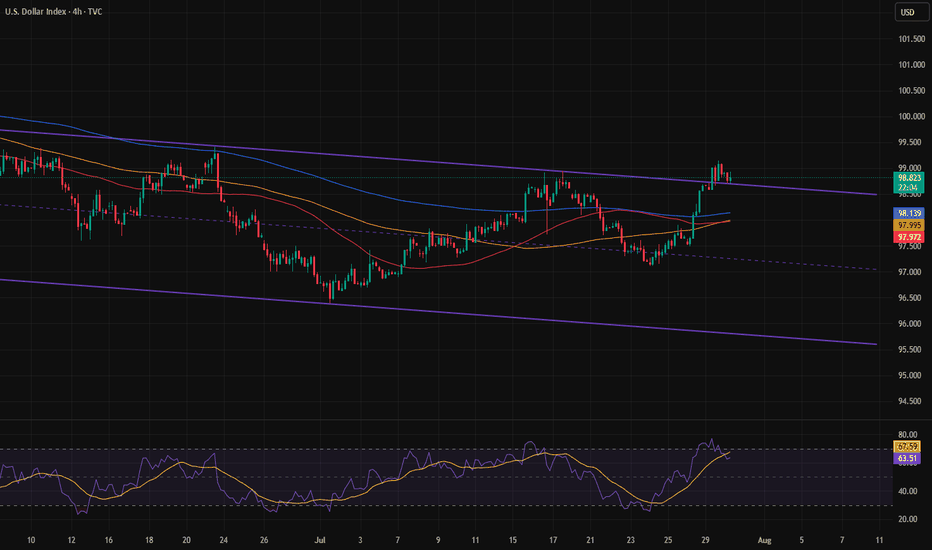
Task: Select the orange 97.995 moving average tag
Action: point(909,225)
